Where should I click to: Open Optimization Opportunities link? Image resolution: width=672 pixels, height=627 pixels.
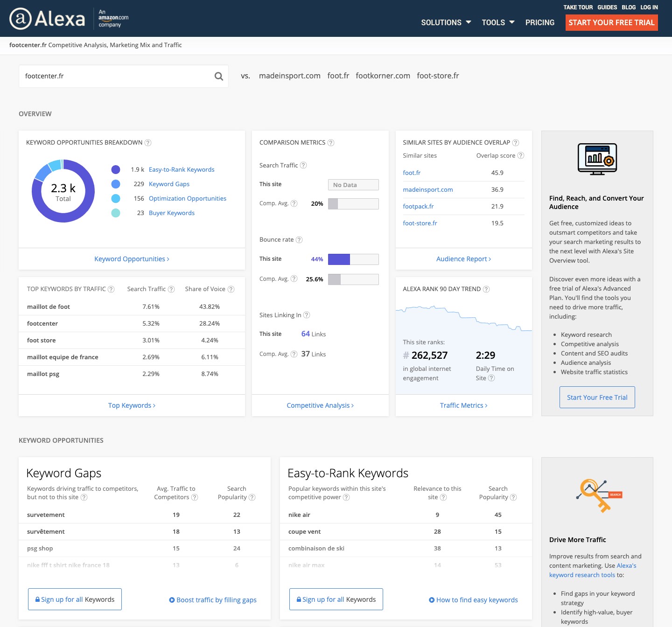tap(188, 199)
